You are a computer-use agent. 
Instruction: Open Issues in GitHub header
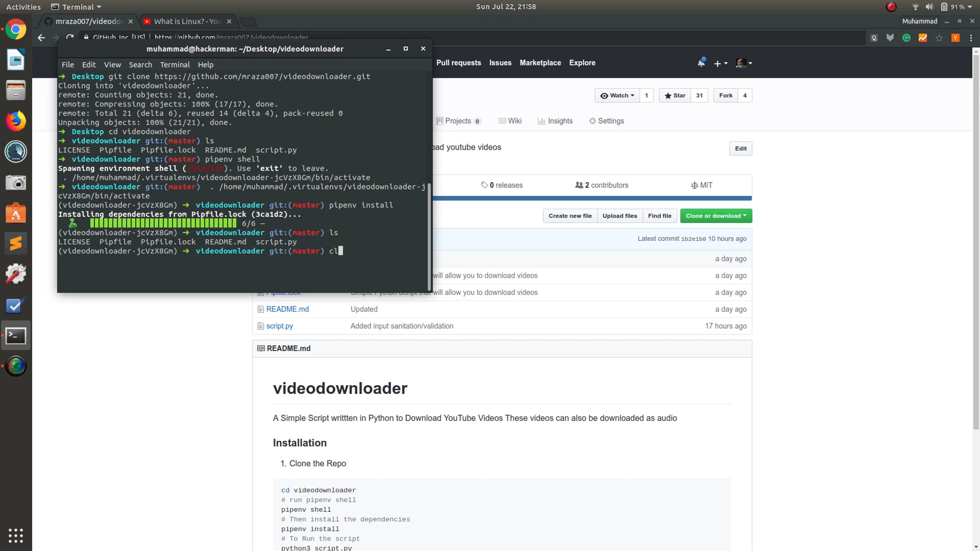coord(500,63)
